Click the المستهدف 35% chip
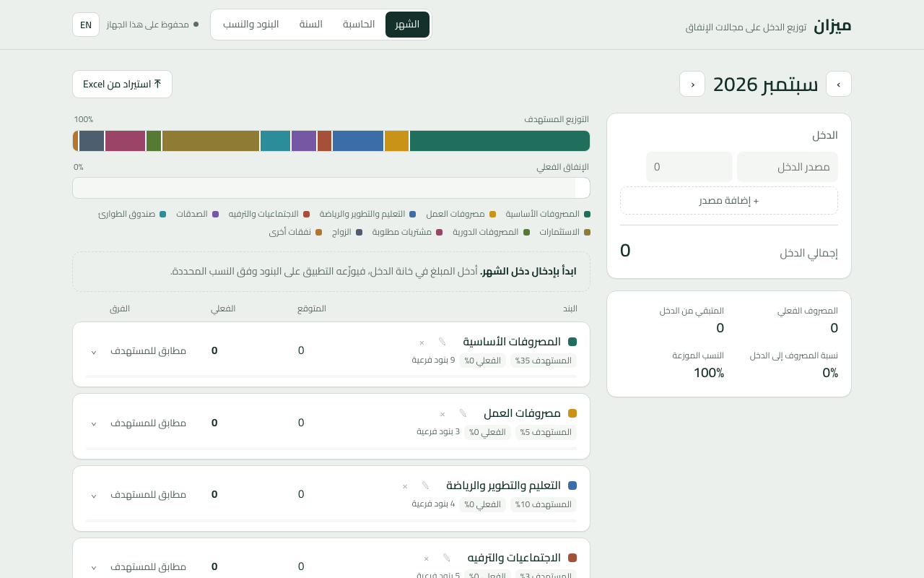The height and width of the screenshot is (578, 924). [544, 361]
